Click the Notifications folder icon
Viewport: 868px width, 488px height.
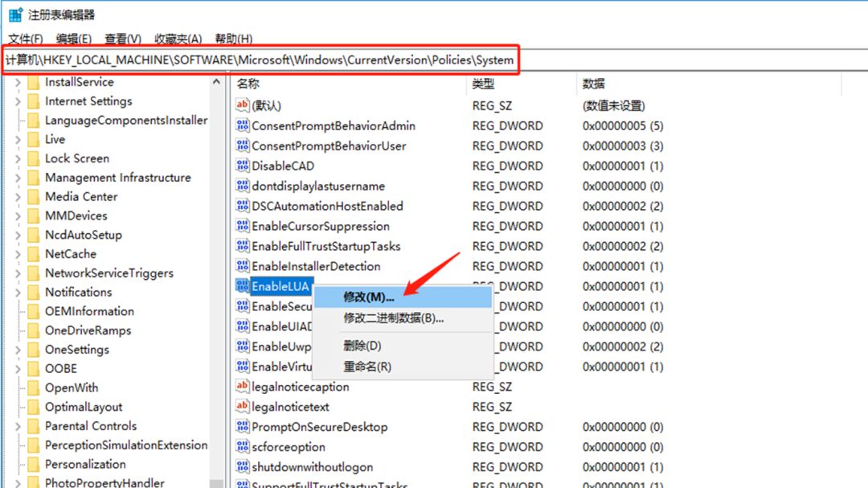[x=33, y=293]
